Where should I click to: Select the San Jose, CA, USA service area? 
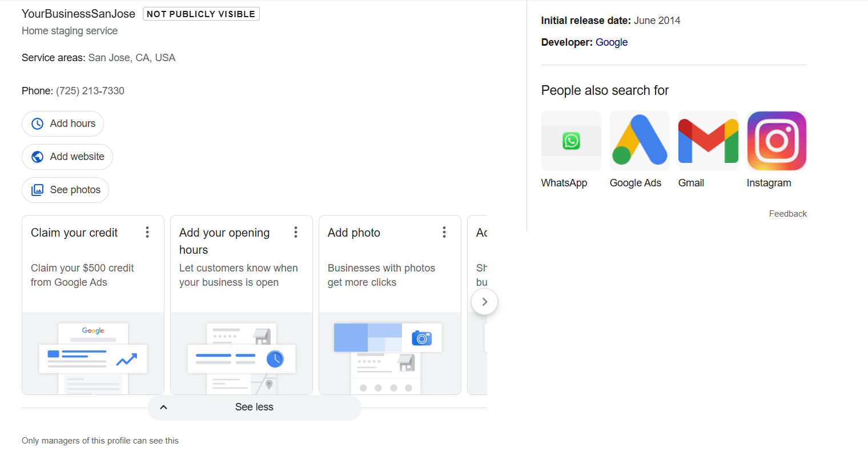(131, 57)
